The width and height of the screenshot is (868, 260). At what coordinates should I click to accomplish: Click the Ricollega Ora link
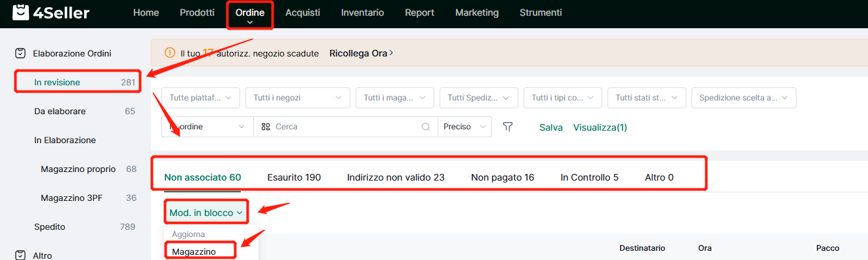(361, 53)
